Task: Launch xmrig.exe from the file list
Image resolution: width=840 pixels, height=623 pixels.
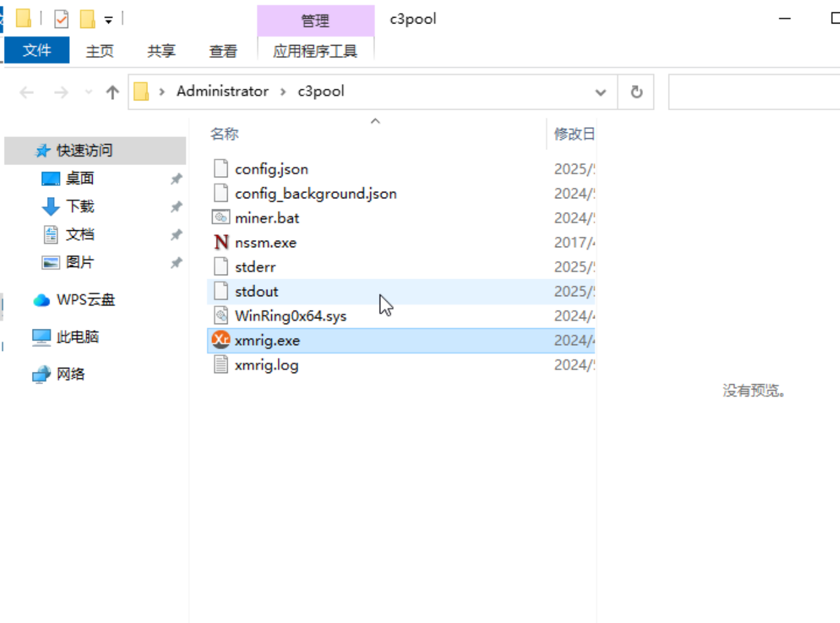Action: (267, 340)
